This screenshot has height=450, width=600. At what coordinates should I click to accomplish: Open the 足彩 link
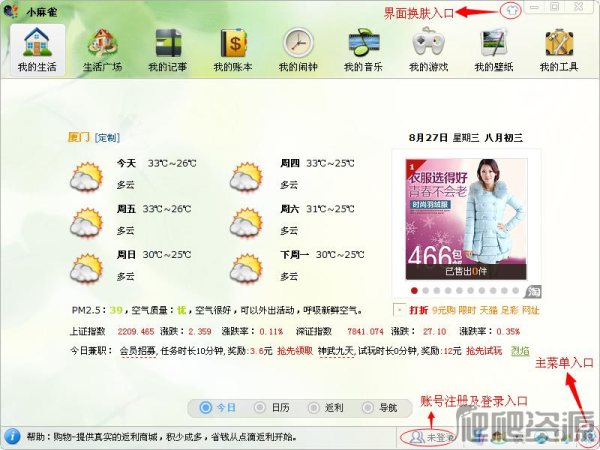[510, 310]
